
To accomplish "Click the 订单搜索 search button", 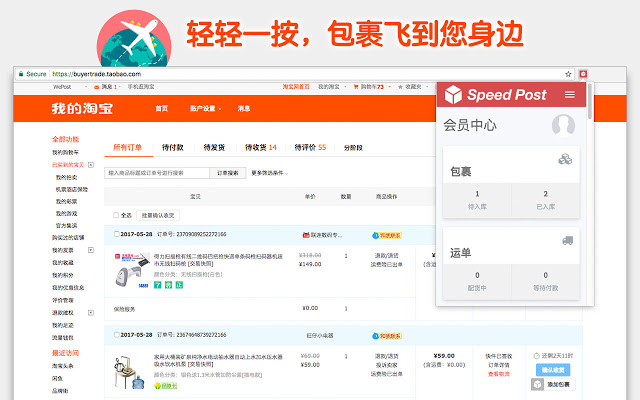I will click(x=228, y=173).
